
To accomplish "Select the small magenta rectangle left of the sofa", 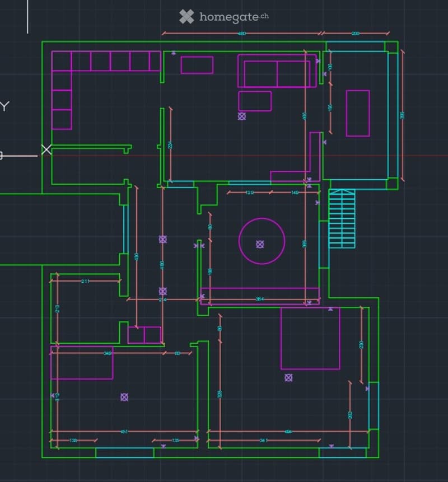I will pyautogui.click(x=197, y=65).
